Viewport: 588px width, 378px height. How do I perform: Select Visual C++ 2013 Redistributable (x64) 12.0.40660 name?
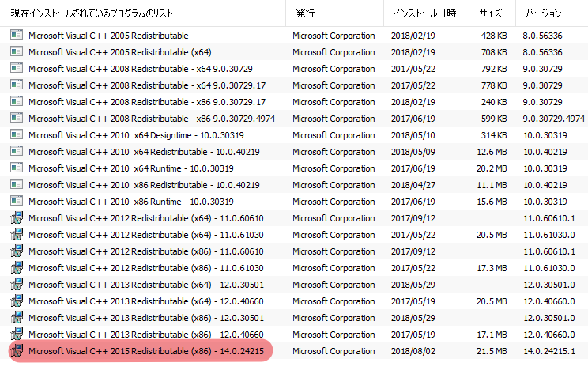[x=146, y=301]
